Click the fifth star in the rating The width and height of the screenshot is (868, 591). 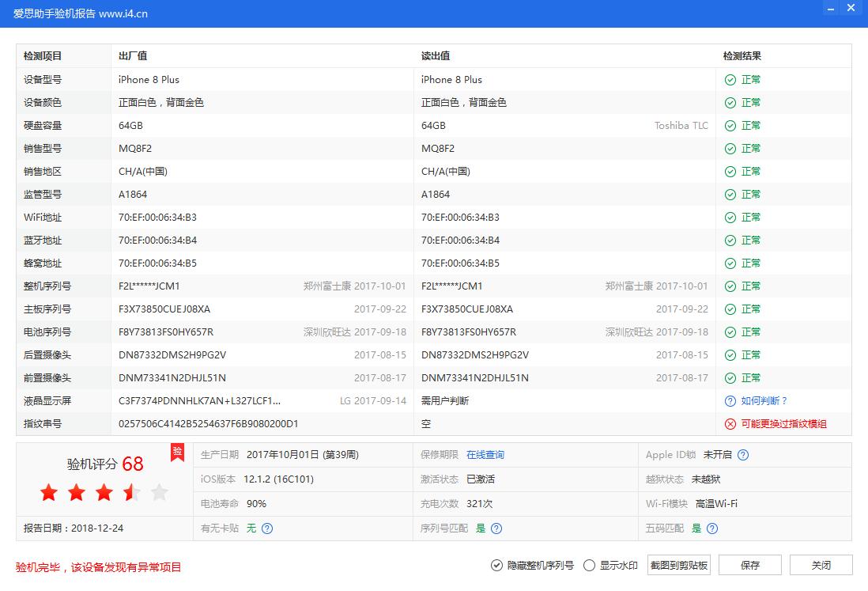[x=160, y=492]
